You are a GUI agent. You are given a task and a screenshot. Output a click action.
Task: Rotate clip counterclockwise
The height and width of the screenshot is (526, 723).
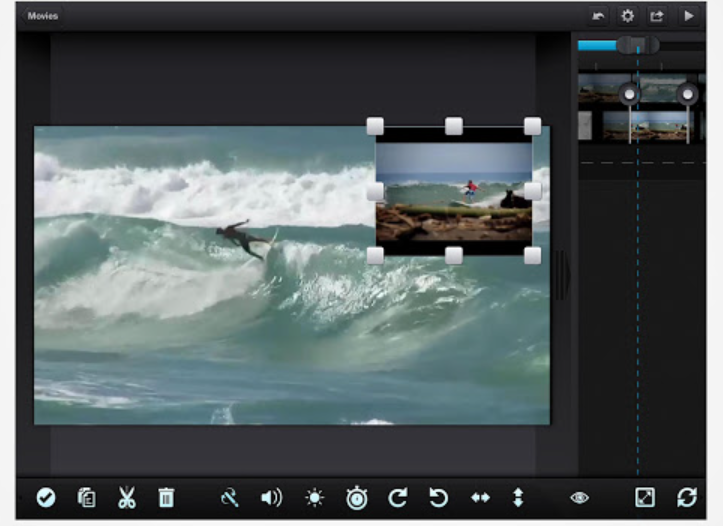[x=439, y=498]
